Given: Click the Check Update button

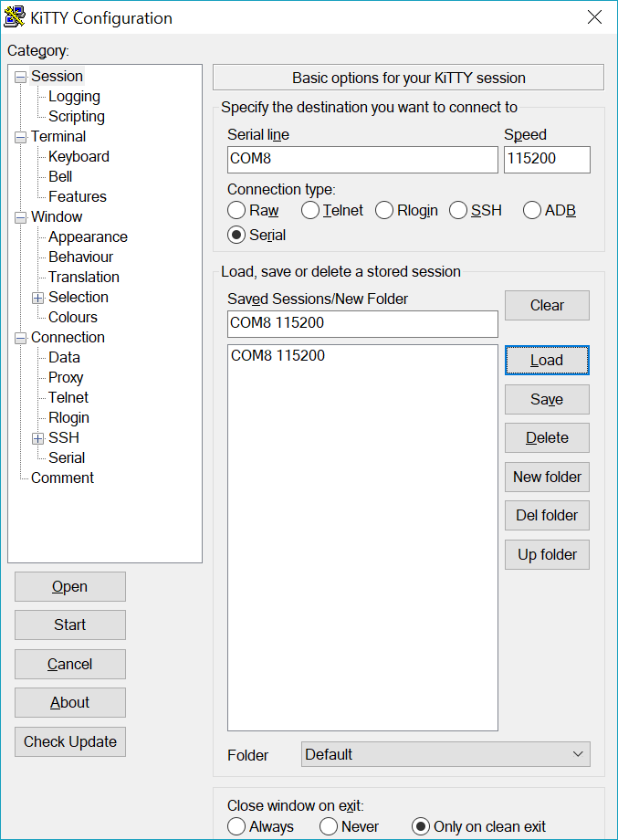Looking at the screenshot, I should [x=70, y=742].
